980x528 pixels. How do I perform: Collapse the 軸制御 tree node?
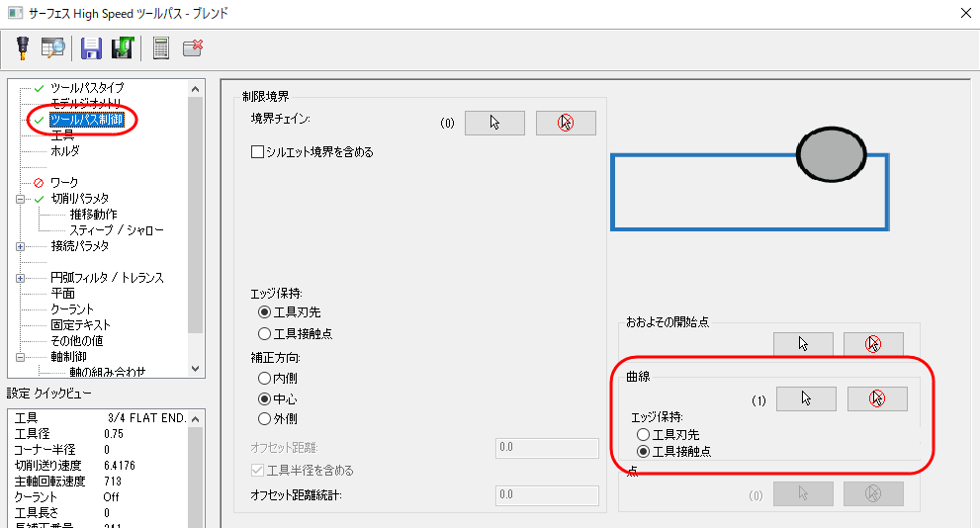pyautogui.click(x=20, y=357)
